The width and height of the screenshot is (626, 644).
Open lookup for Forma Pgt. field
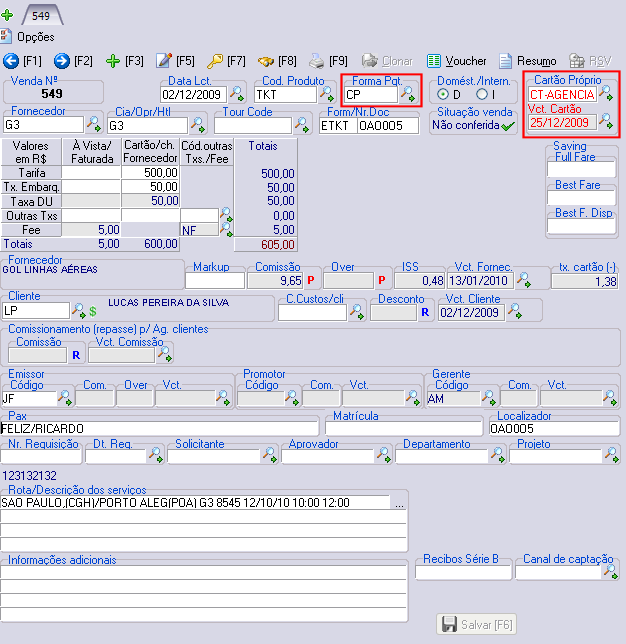coord(408,94)
